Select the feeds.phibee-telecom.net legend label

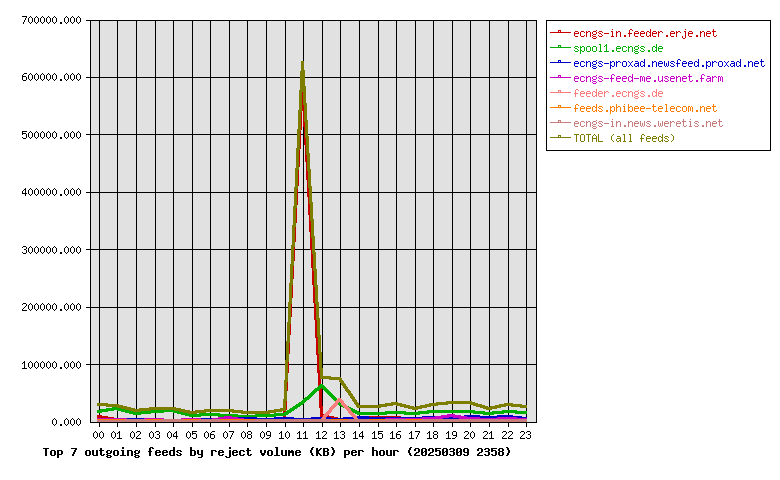[645, 108]
